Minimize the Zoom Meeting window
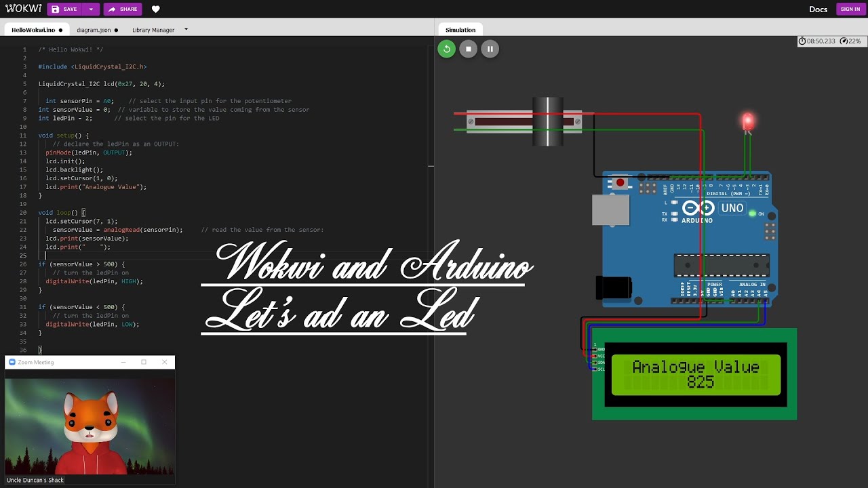 (123, 362)
